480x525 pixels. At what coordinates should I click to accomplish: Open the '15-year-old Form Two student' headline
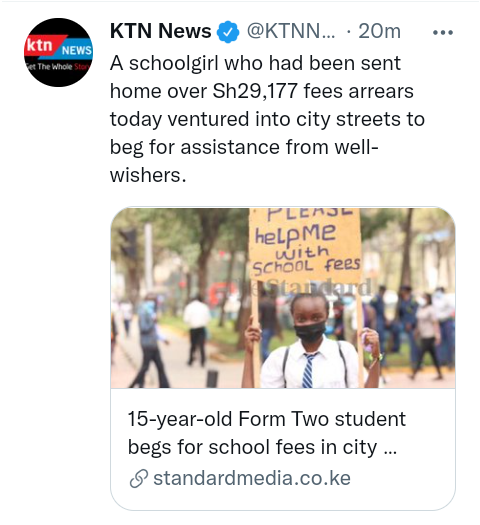click(266, 419)
